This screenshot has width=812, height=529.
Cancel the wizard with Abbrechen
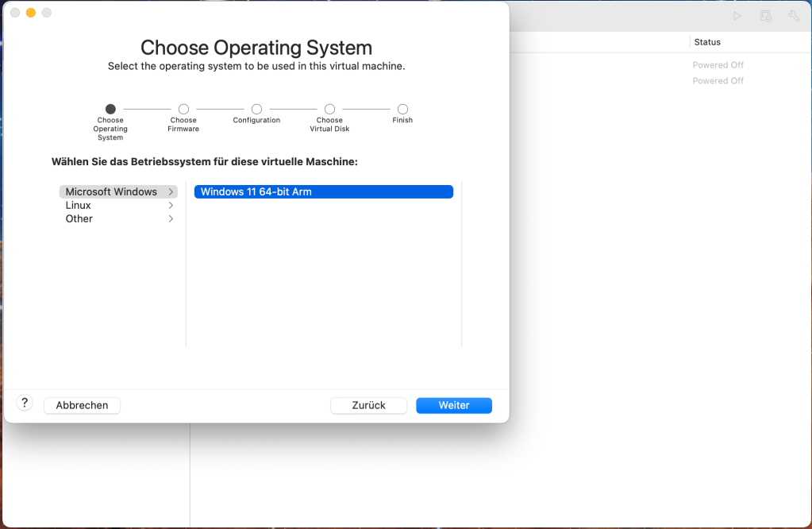(82, 405)
